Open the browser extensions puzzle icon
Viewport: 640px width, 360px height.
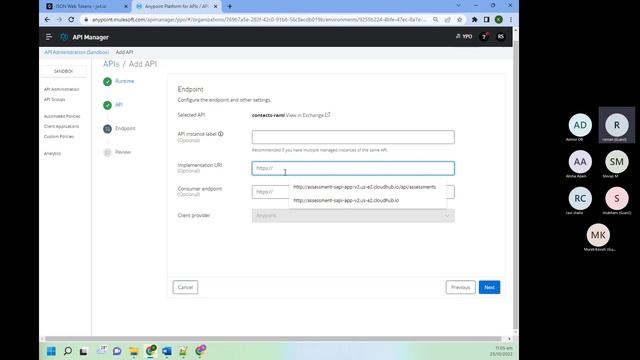[474, 19]
